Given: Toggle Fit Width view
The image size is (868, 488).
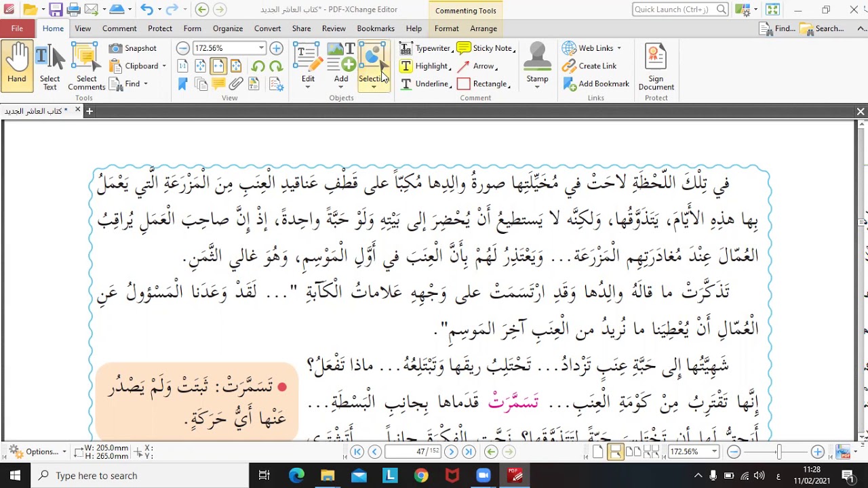Looking at the screenshot, I should coord(218,66).
